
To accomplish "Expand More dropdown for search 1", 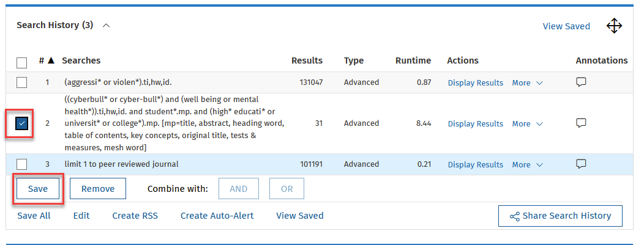I will pos(527,82).
